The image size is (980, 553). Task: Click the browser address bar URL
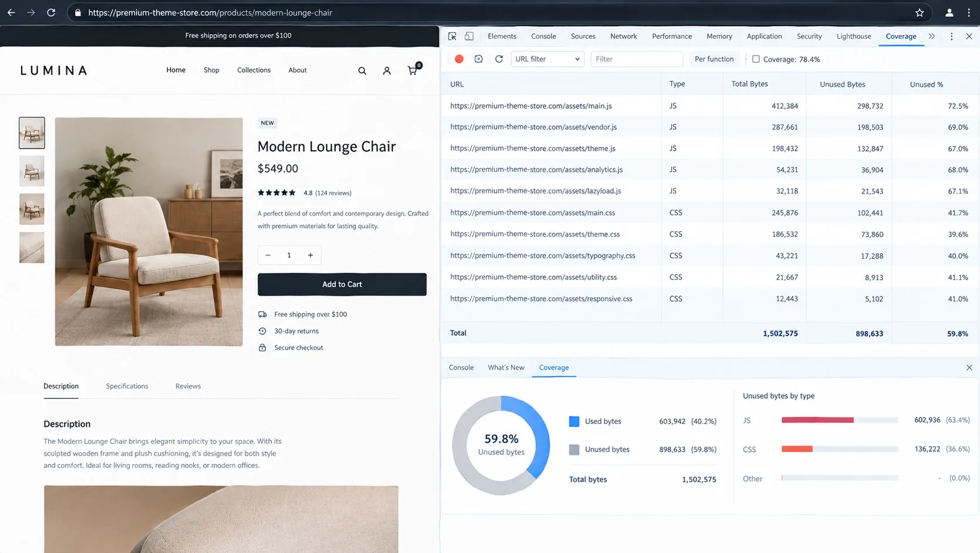pyautogui.click(x=210, y=12)
